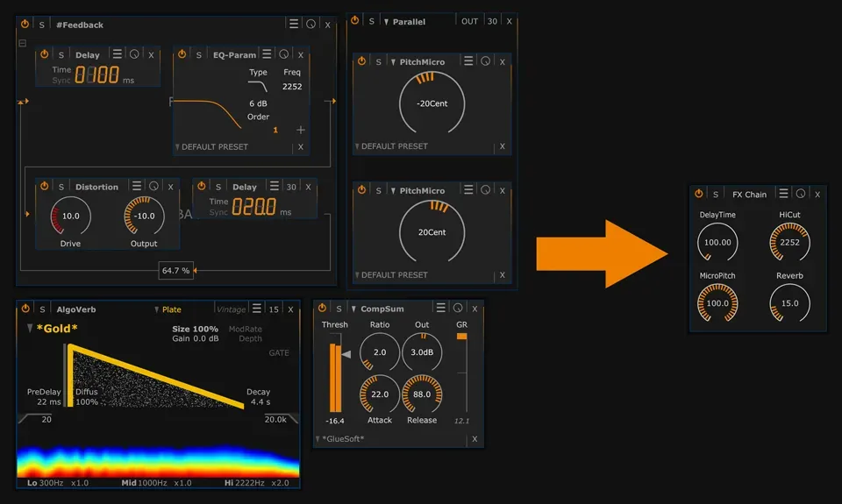Click the -20Cent PitchMicro clock icon
842x504 pixels.
point(485,61)
